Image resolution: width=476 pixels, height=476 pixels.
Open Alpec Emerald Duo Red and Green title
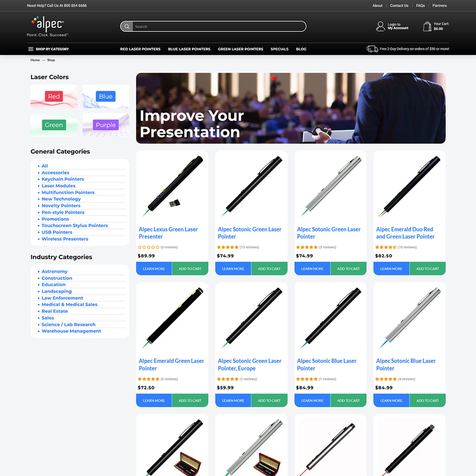point(405,233)
